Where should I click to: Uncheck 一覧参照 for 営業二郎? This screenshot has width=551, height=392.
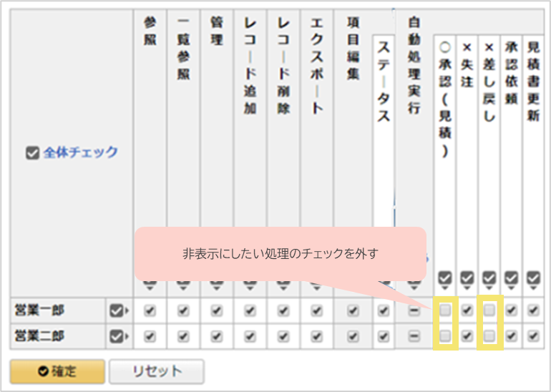click(183, 336)
